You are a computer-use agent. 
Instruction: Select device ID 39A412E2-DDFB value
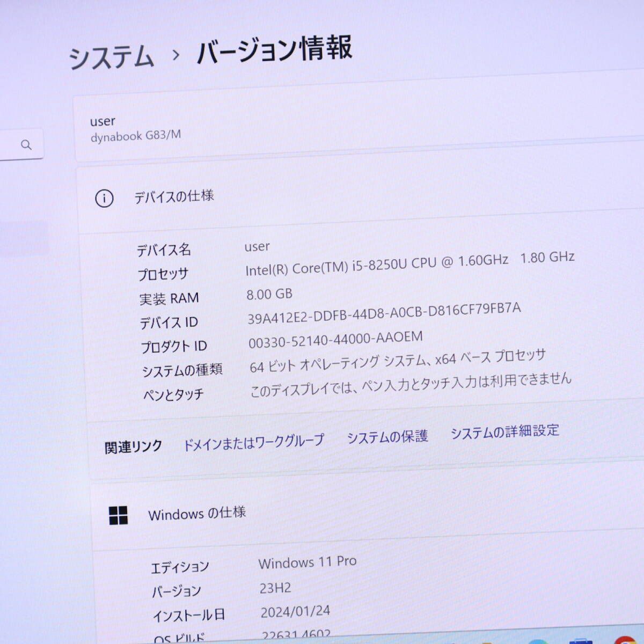384,313
